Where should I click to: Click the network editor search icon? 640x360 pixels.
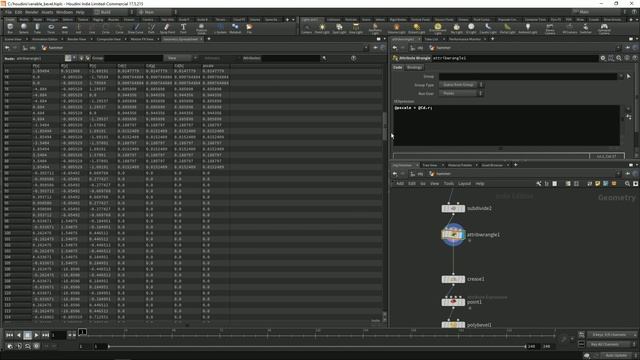point(627,184)
